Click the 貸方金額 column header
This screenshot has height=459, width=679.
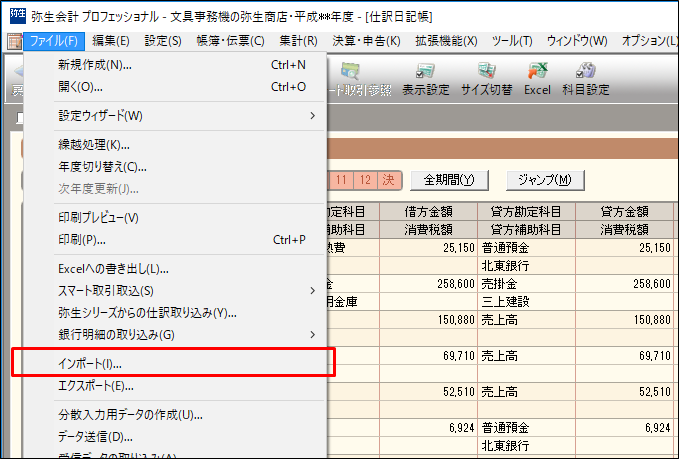[624, 211]
